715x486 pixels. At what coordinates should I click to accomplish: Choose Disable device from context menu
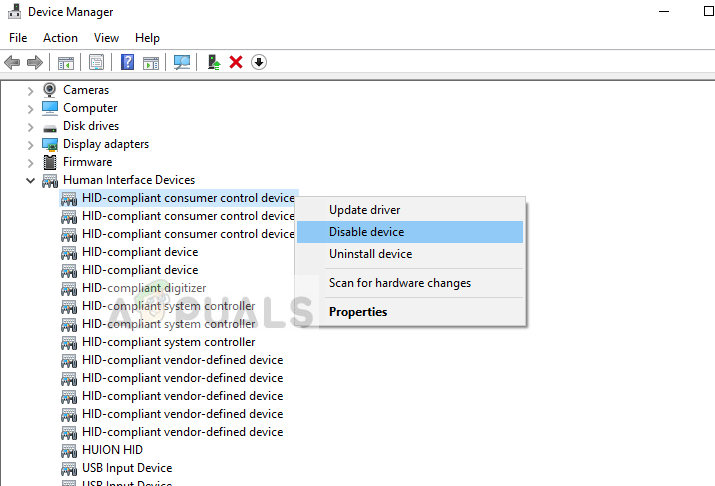point(410,232)
